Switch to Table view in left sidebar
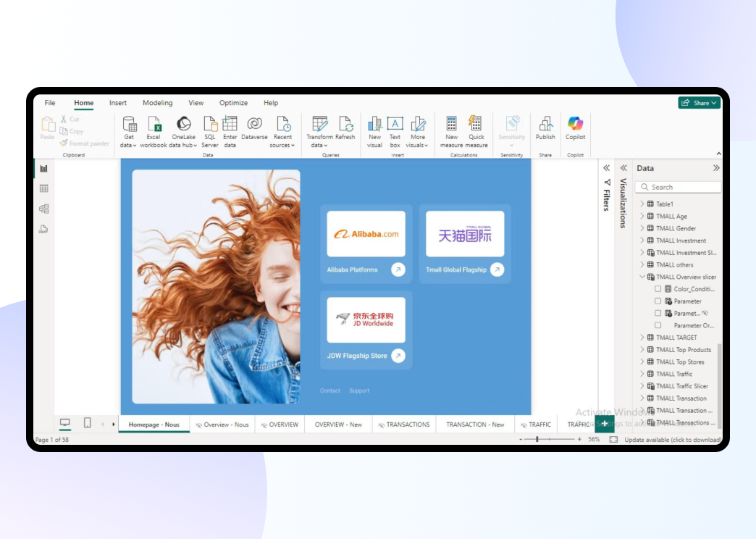This screenshot has width=756, height=539. pyautogui.click(x=44, y=188)
